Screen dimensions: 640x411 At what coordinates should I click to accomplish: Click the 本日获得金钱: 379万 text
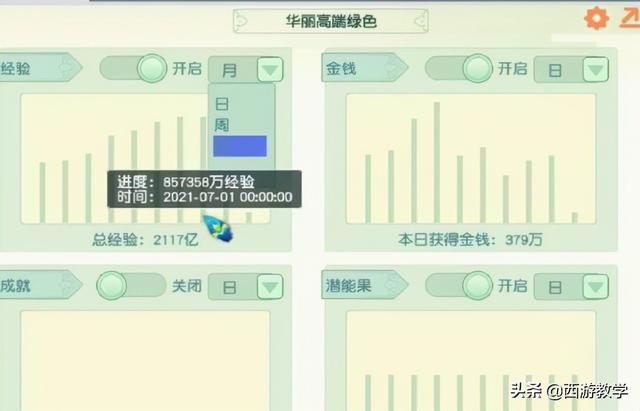pyautogui.click(x=470, y=240)
